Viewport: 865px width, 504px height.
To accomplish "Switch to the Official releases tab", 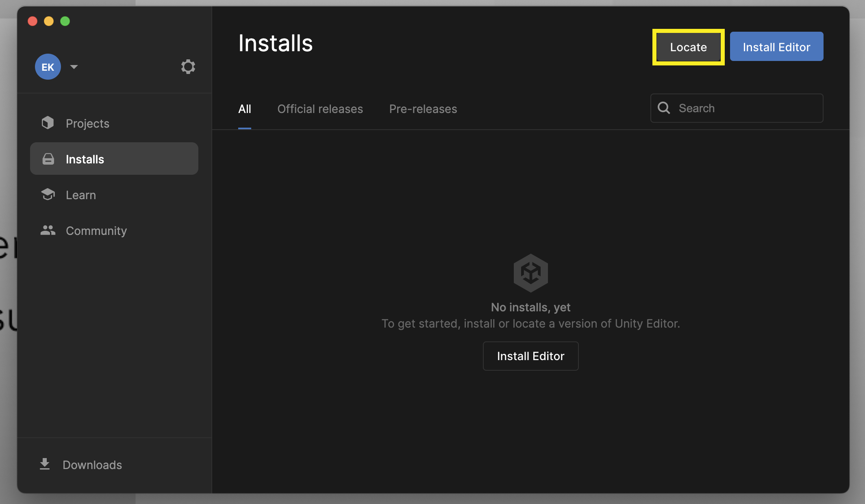I will pyautogui.click(x=320, y=109).
